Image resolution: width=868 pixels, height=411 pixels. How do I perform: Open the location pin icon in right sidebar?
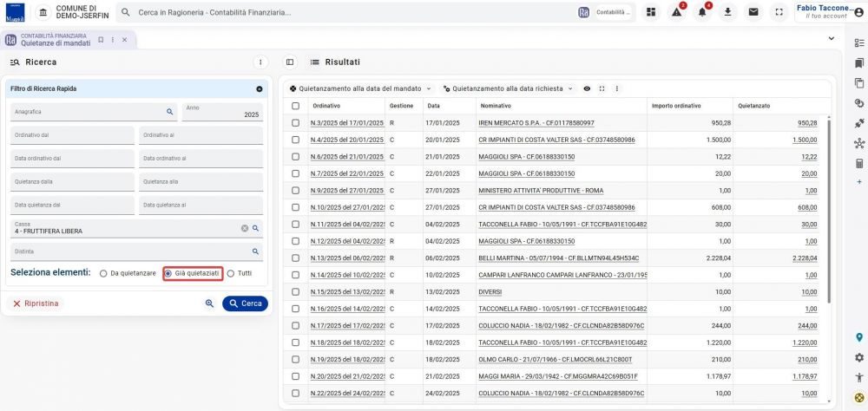pos(859,337)
